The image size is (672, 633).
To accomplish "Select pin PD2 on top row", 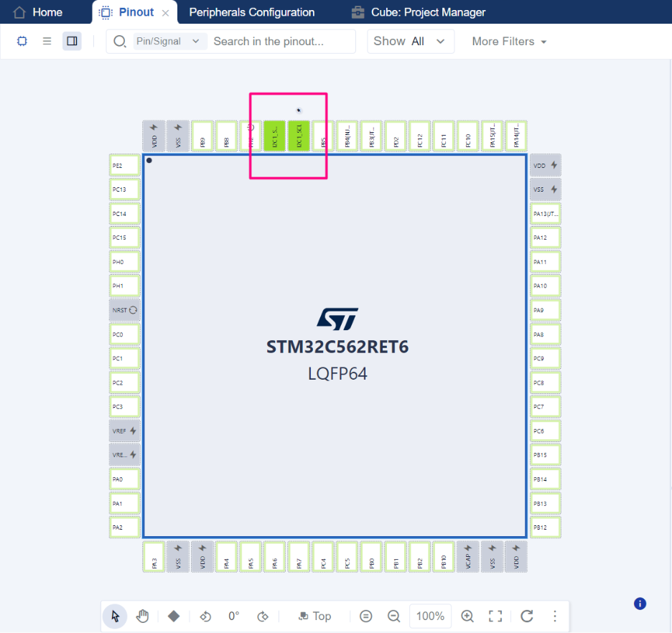I will click(396, 136).
